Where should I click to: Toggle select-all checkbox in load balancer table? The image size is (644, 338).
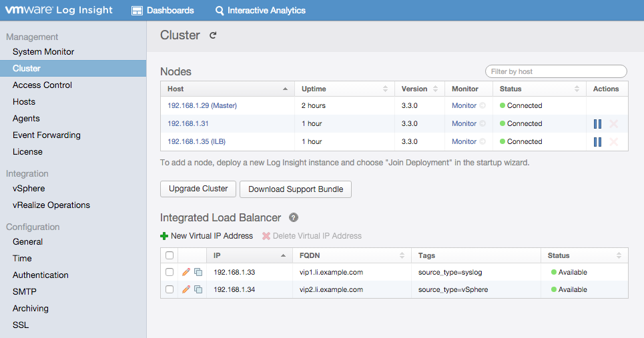click(170, 255)
